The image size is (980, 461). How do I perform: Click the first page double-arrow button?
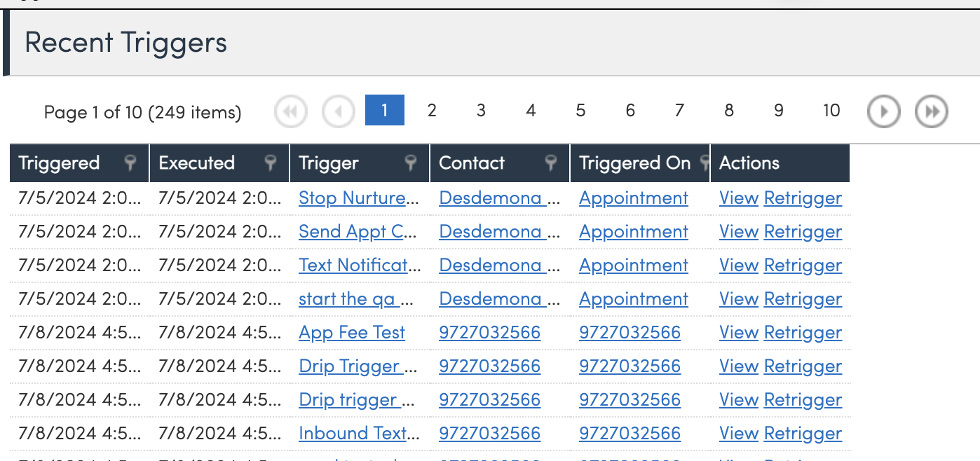coord(290,111)
